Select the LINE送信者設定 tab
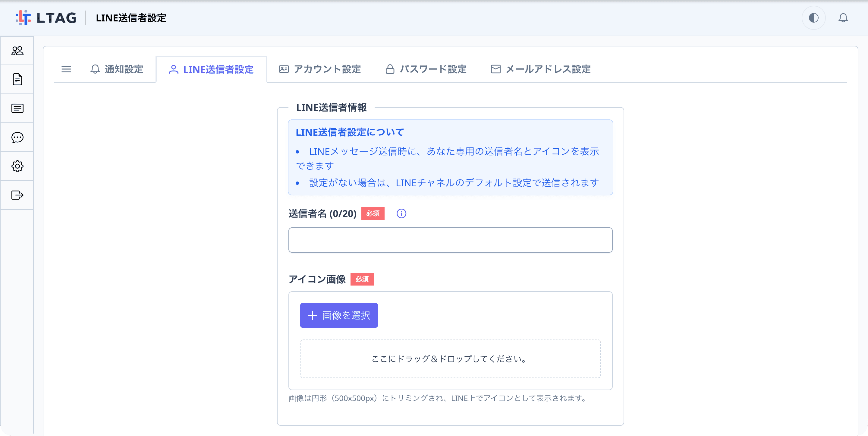 pyautogui.click(x=211, y=69)
